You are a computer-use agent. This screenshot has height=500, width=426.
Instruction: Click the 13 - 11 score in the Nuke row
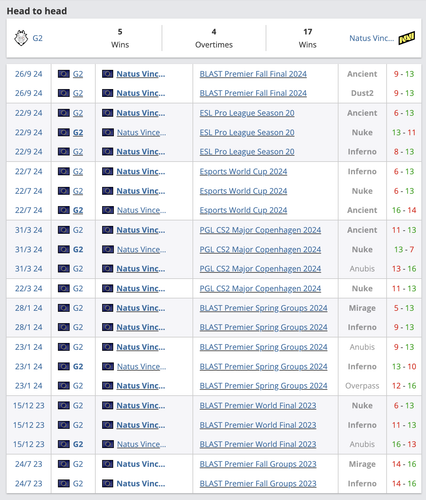(x=404, y=132)
